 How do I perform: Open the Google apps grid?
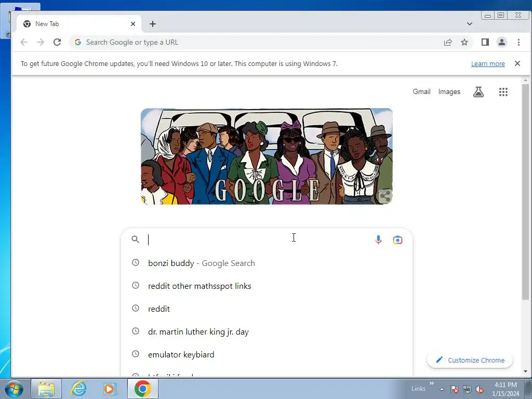(503, 91)
